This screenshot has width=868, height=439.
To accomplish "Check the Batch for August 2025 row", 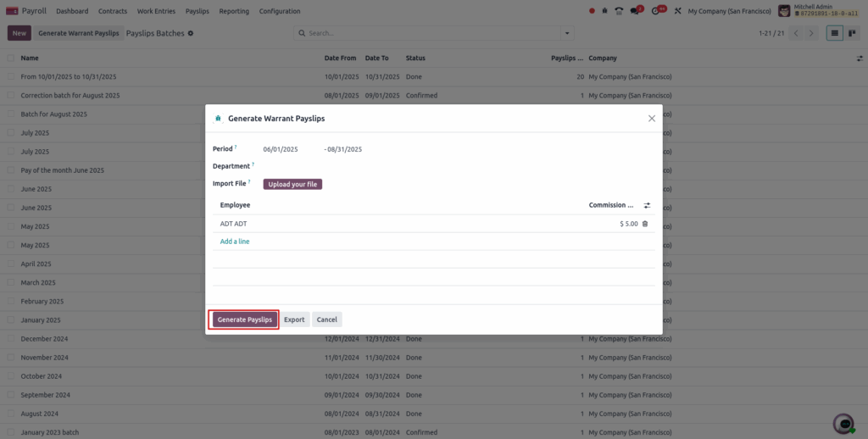I will click(x=10, y=114).
